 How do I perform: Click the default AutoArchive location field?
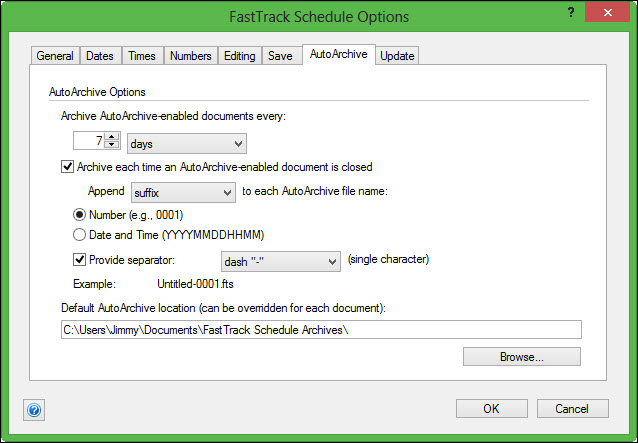click(x=320, y=329)
